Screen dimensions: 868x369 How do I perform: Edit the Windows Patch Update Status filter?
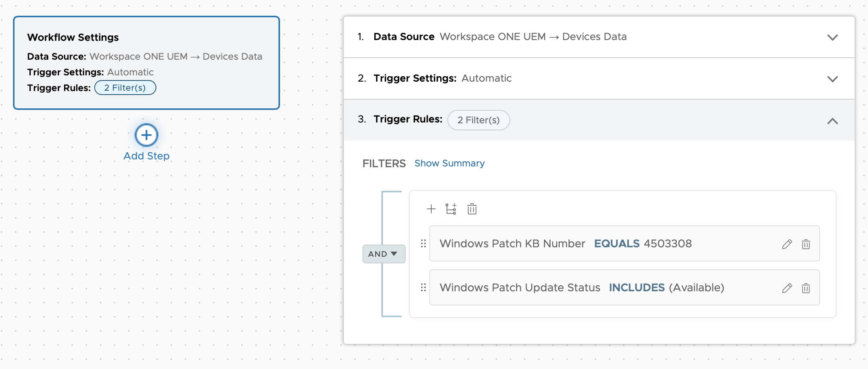coord(787,288)
